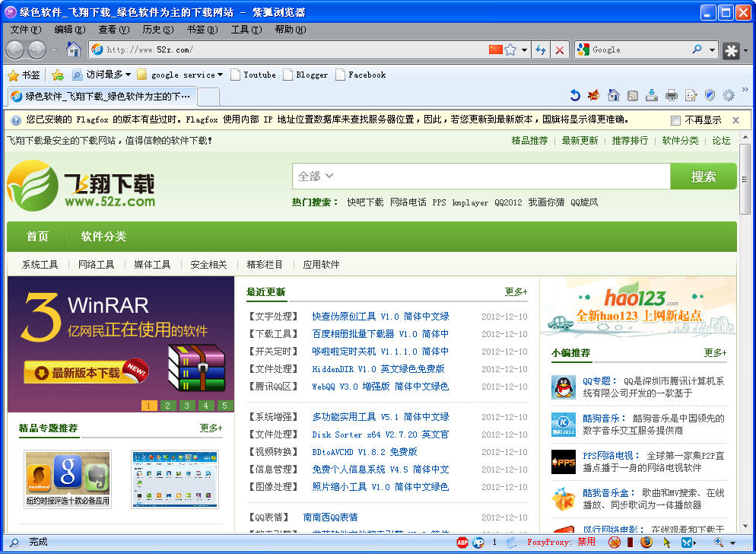
Task: Click the Flagfox China flag icon
Action: [x=495, y=49]
